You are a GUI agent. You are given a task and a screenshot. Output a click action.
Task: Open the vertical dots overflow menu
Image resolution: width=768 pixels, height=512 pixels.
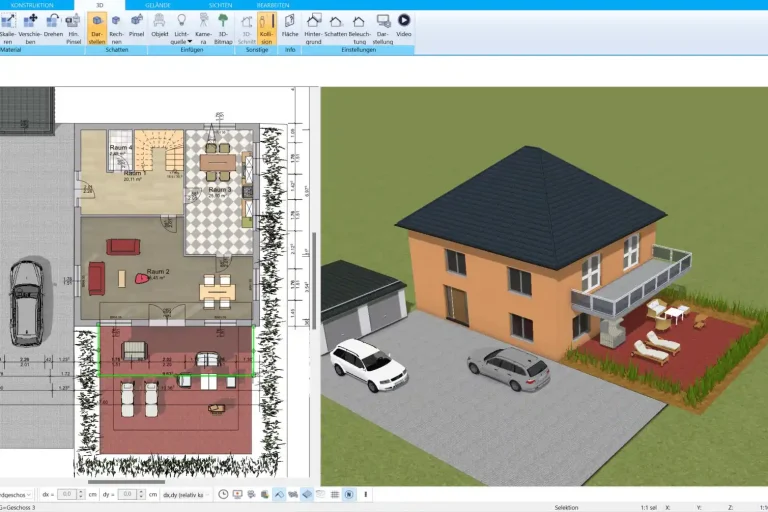click(365, 494)
